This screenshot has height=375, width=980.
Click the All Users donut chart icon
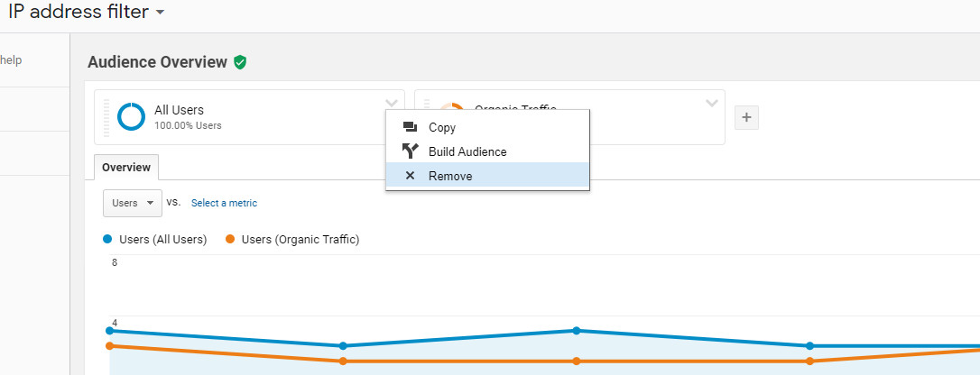pyautogui.click(x=131, y=116)
